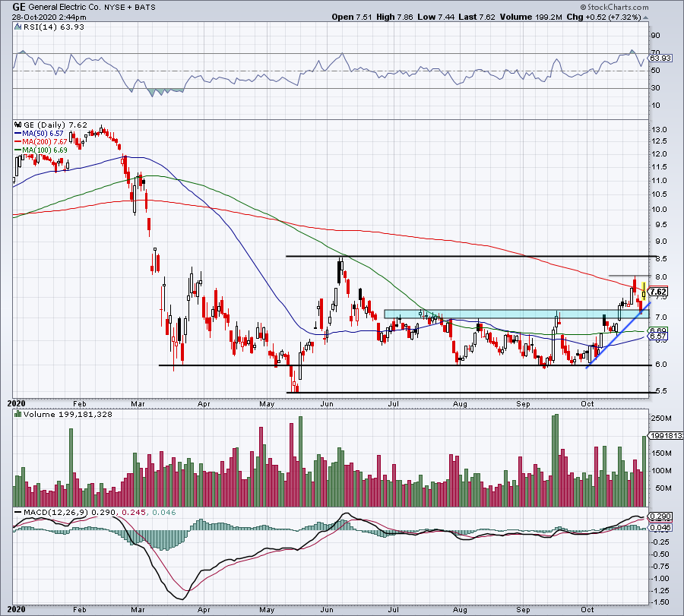Image resolution: width=684 pixels, height=616 pixels.
Task: Click the blue rising trendline in October
Action: (x=618, y=334)
